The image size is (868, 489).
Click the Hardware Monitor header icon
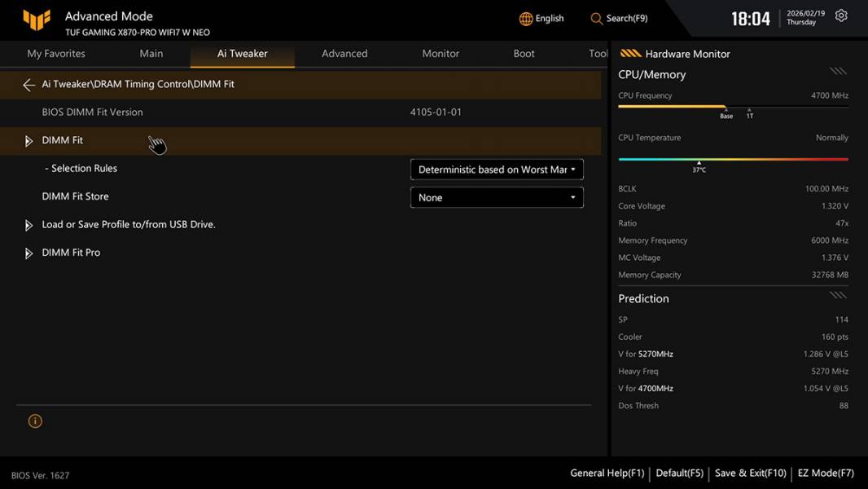pos(630,54)
